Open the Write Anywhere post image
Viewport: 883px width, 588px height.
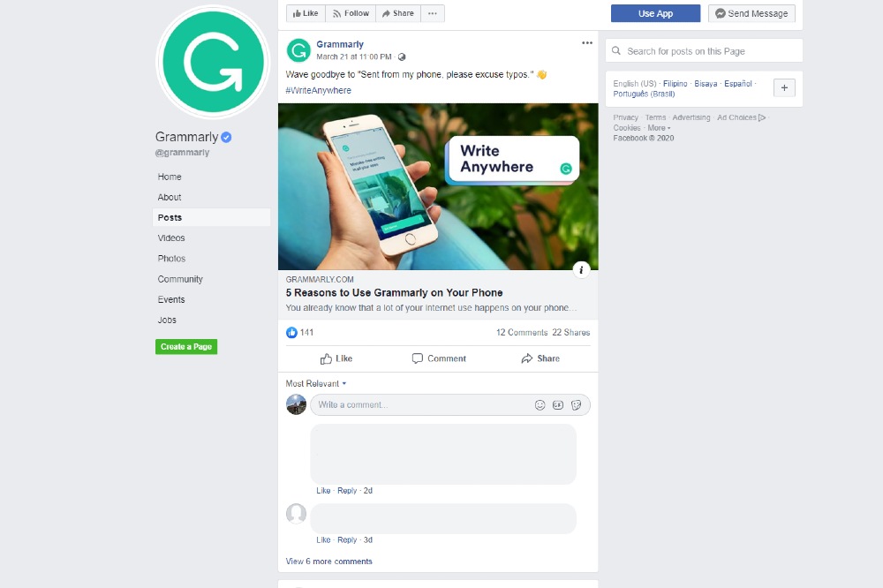pyautogui.click(x=438, y=186)
